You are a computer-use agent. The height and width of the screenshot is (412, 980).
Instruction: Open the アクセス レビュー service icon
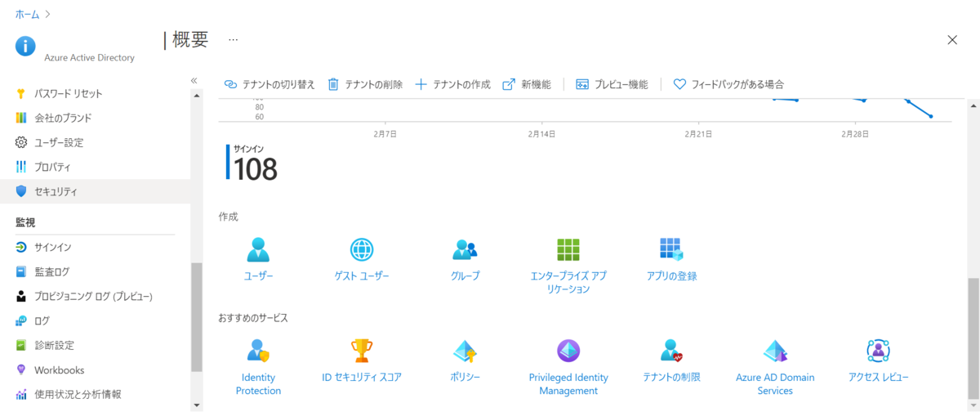click(878, 352)
